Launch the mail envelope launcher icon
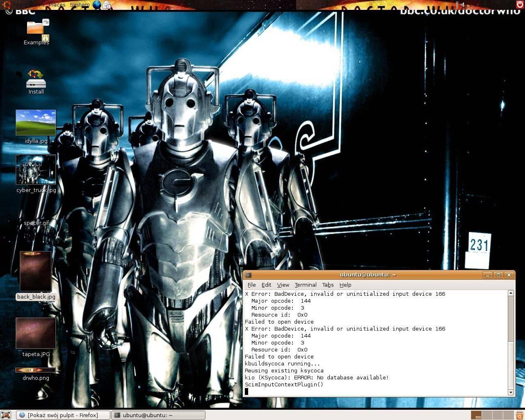The width and height of the screenshot is (525, 420). tap(107, 5)
